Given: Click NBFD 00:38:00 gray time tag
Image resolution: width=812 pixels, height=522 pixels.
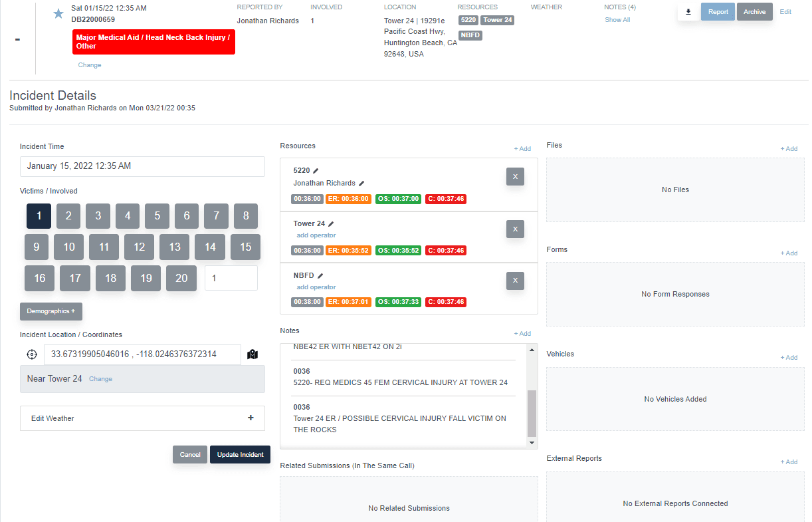Looking at the screenshot, I should [307, 303].
